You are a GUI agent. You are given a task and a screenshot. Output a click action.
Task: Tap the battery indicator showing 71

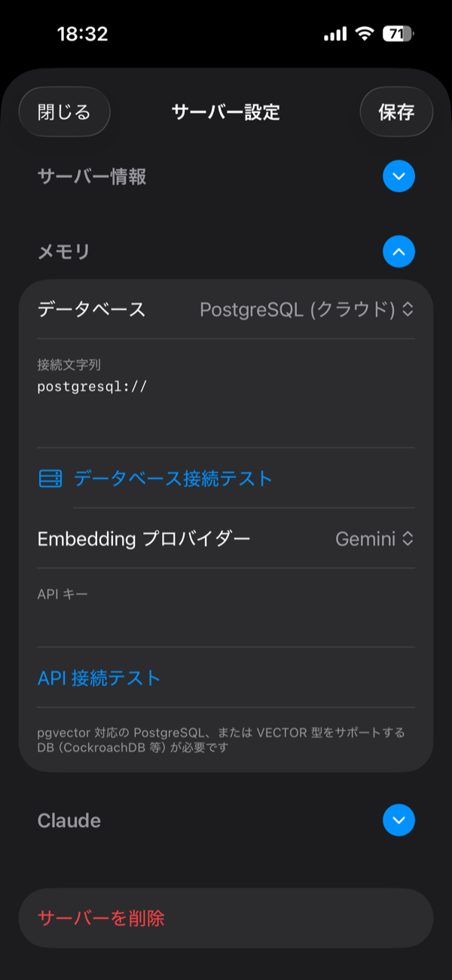pyautogui.click(x=395, y=33)
